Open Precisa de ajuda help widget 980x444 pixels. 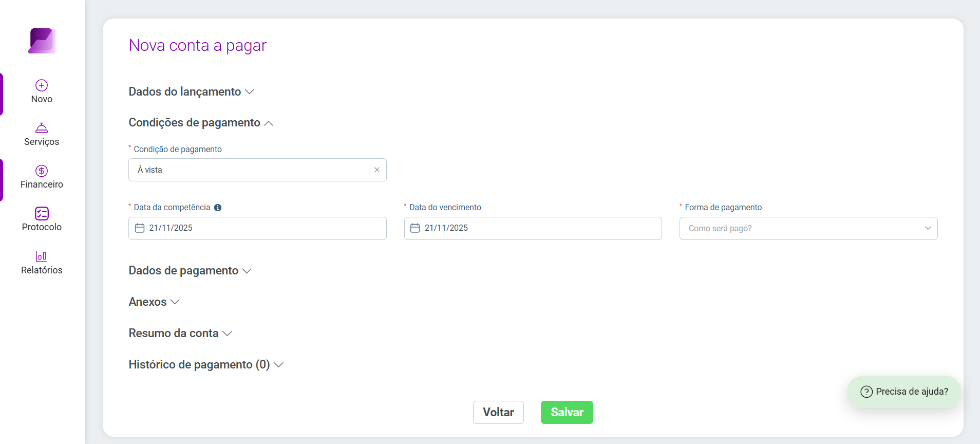point(904,392)
